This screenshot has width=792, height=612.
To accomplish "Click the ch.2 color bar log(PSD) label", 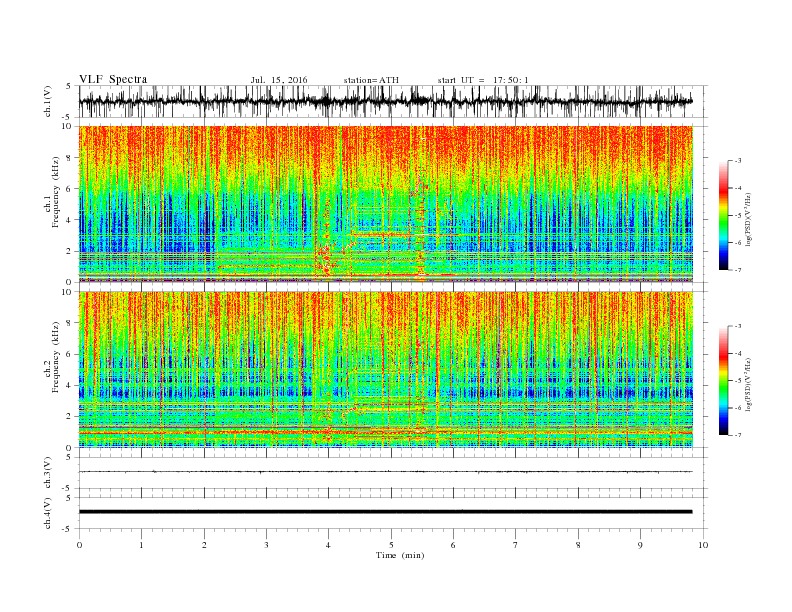I will click(749, 384).
